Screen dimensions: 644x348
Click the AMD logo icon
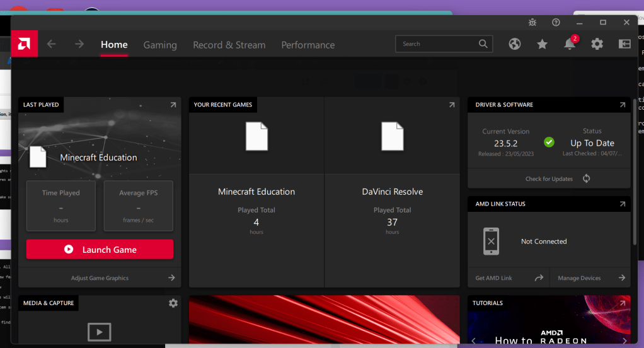tap(24, 43)
